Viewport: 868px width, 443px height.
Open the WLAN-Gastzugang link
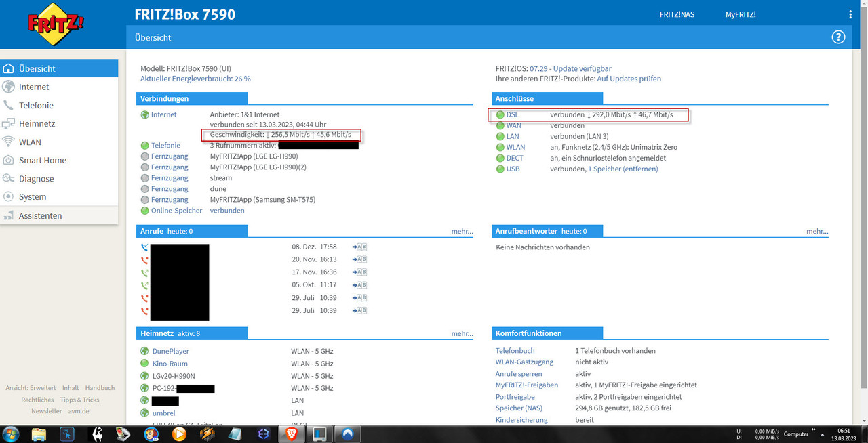(x=525, y=362)
